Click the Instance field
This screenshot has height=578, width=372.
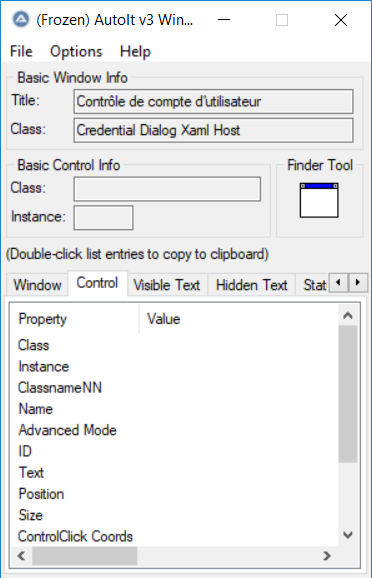click(103, 217)
